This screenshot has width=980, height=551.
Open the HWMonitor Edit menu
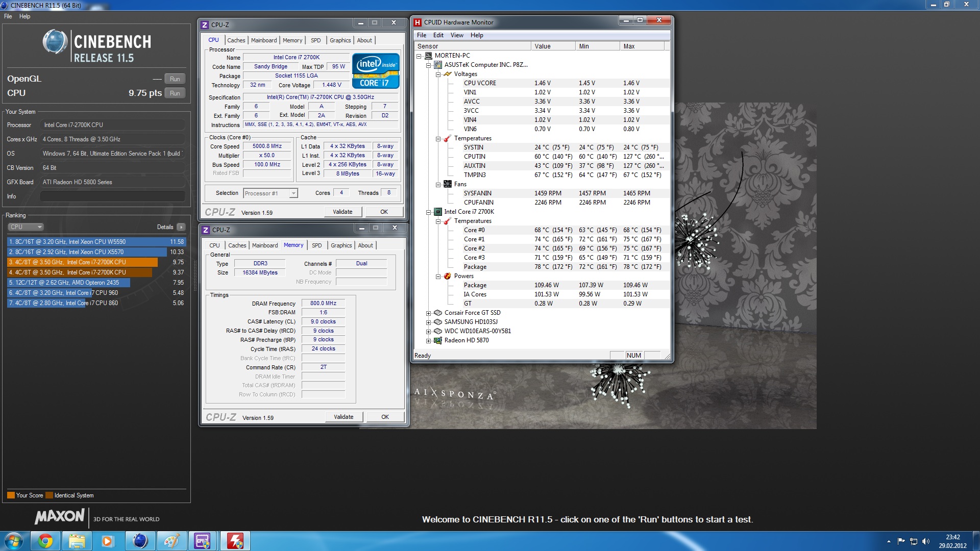tap(438, 35)
